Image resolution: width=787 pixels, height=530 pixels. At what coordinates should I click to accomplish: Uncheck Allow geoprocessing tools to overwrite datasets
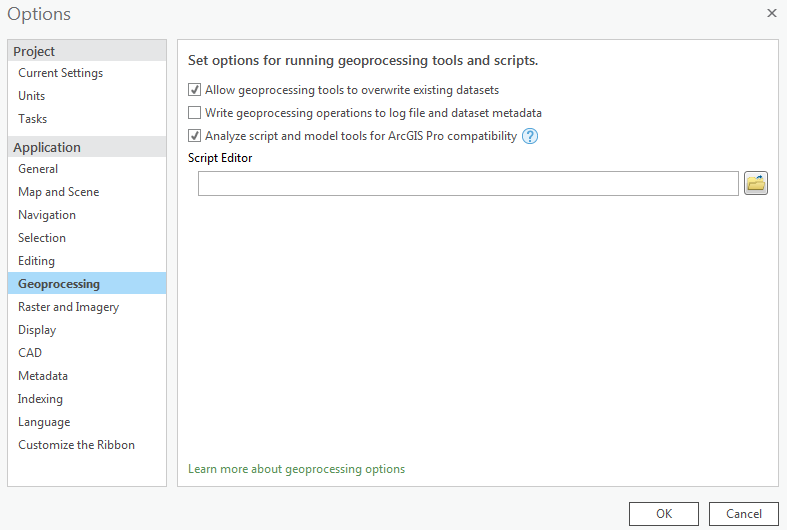click(x=195, y=90)
